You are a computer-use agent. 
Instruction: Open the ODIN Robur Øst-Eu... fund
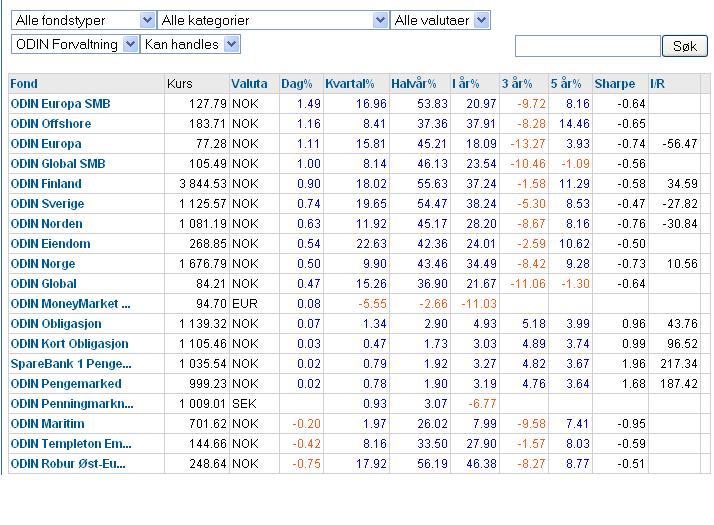[68, 464]
